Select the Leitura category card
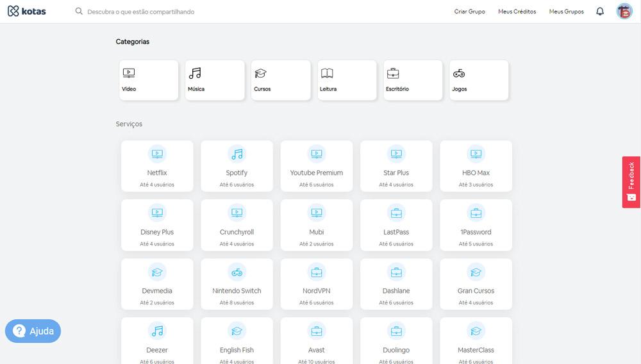Viewport: 641px width, 364px height. 347,80
